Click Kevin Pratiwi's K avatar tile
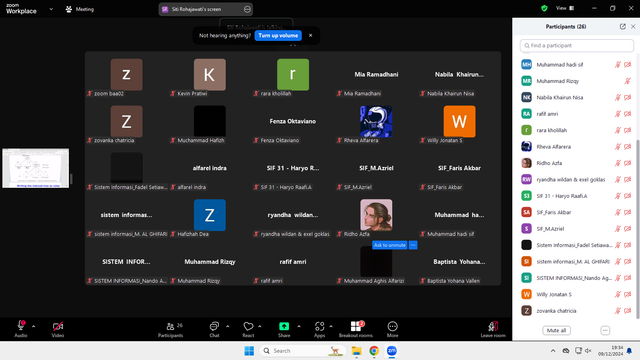 [x=210, y=74]
